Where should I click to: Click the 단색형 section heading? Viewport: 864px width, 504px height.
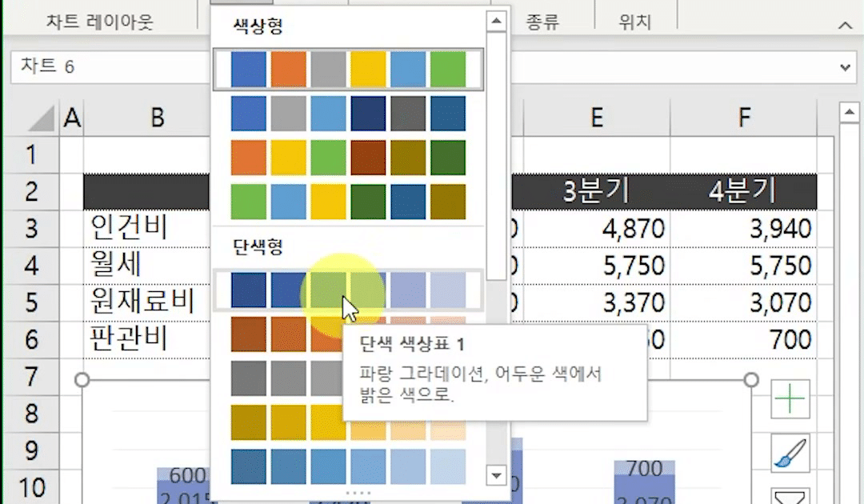coord(258,246)
